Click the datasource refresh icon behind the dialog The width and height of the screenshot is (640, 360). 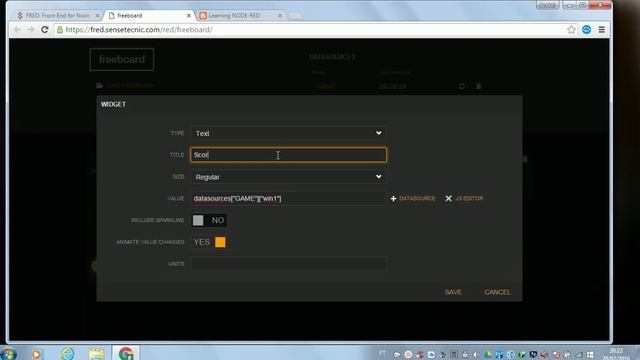coord(462,86)
